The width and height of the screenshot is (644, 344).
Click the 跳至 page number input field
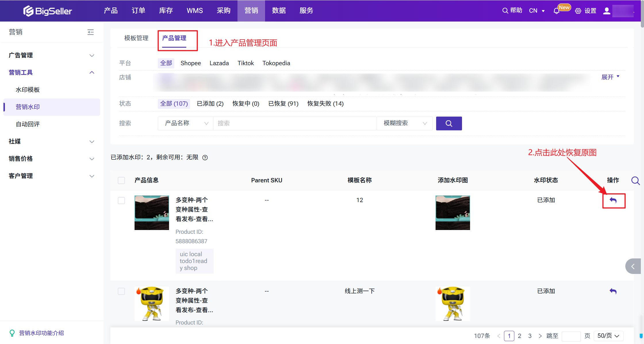point(571,336)
